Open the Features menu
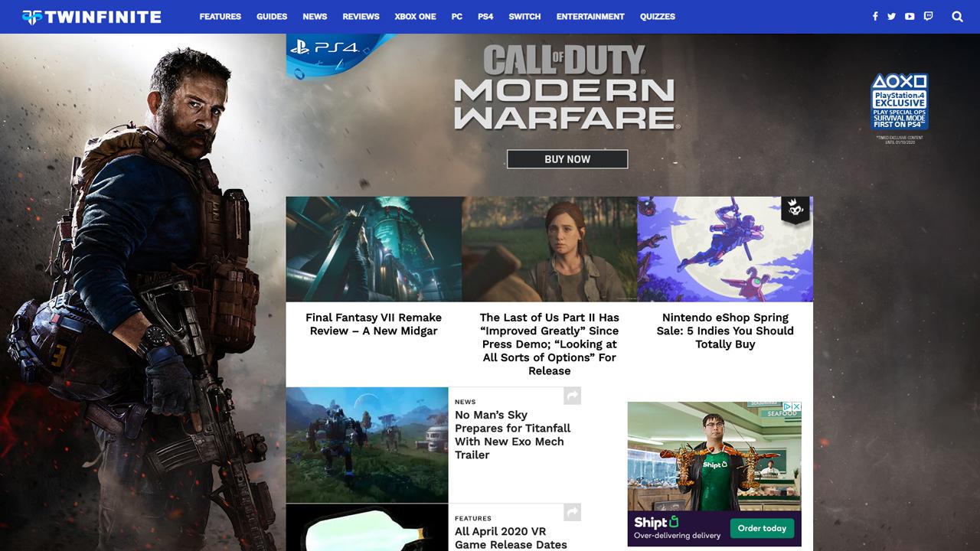 220,16
